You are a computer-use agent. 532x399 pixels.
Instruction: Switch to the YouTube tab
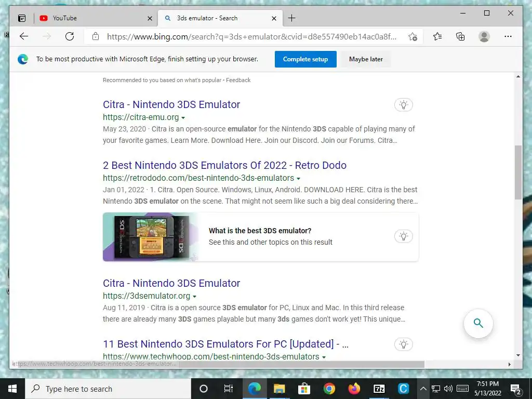click(96, 18)
